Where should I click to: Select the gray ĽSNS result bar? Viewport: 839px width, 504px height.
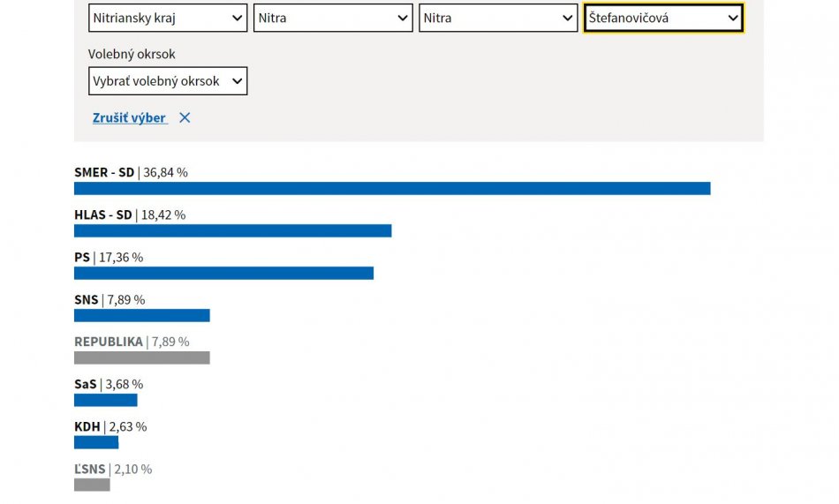click(92, 485)
